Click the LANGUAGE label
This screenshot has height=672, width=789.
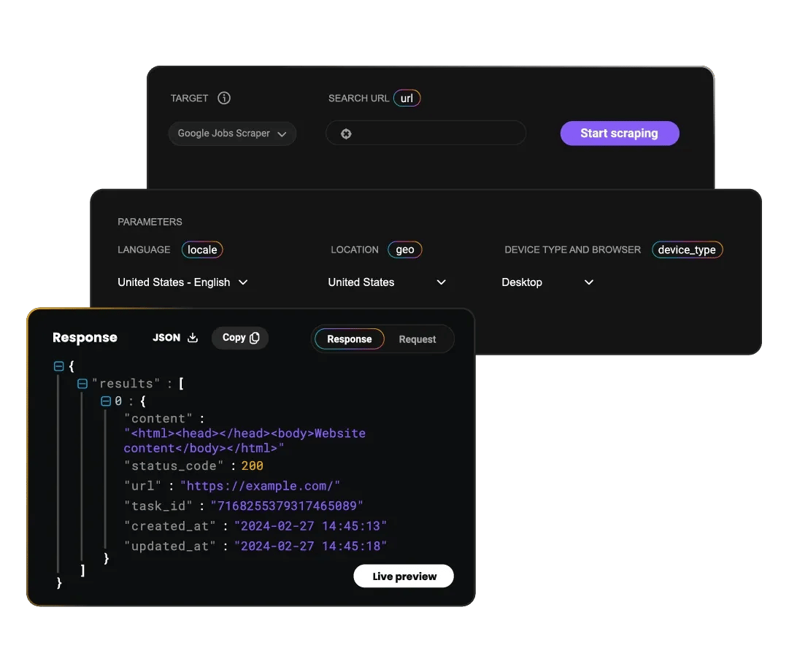click(144, 250)
